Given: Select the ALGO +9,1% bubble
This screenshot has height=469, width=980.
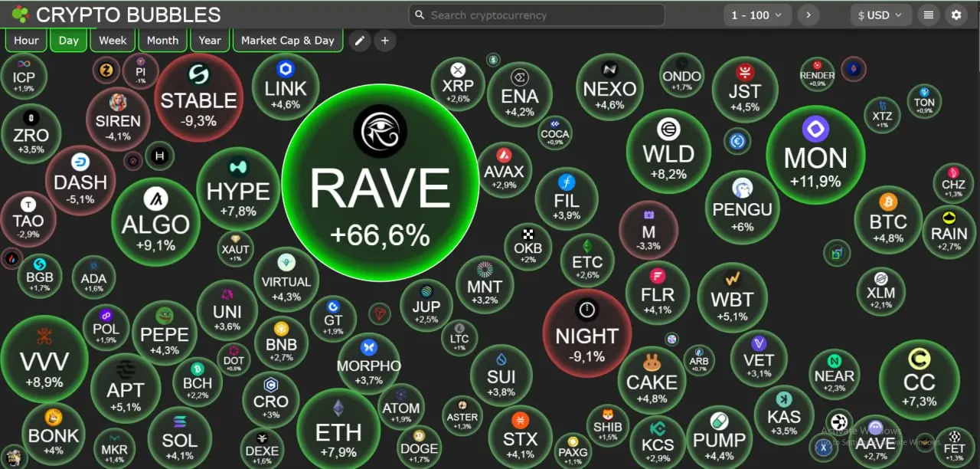Looking at the screenshot, I should pos(156,221).
